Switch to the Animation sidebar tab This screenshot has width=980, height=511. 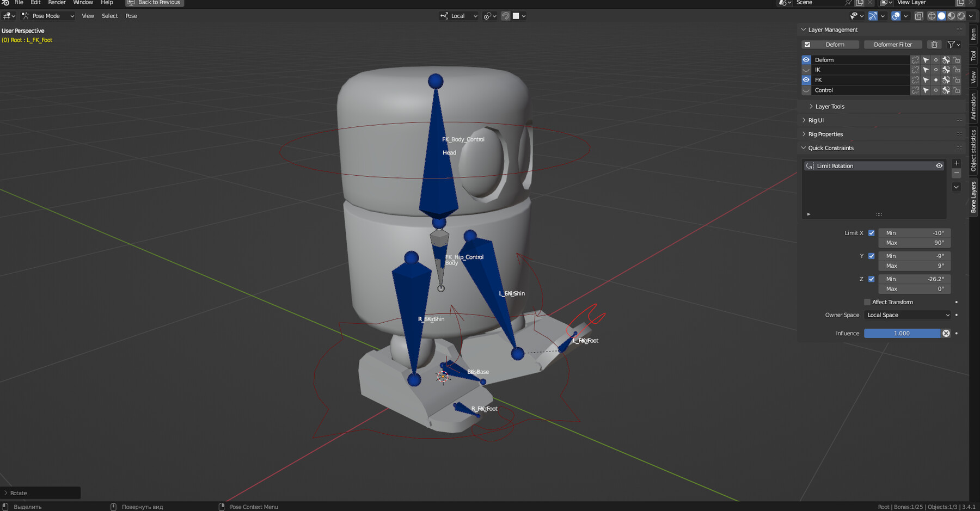coord(973,105)
